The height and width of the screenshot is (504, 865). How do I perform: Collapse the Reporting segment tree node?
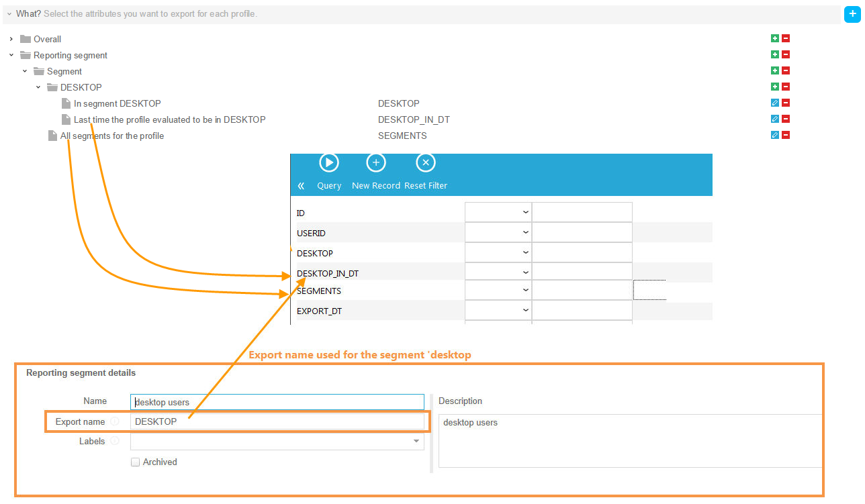(11, 56)
